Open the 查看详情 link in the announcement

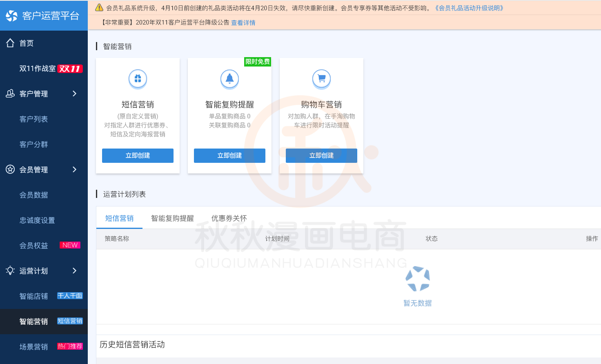[x=243, y=22]
